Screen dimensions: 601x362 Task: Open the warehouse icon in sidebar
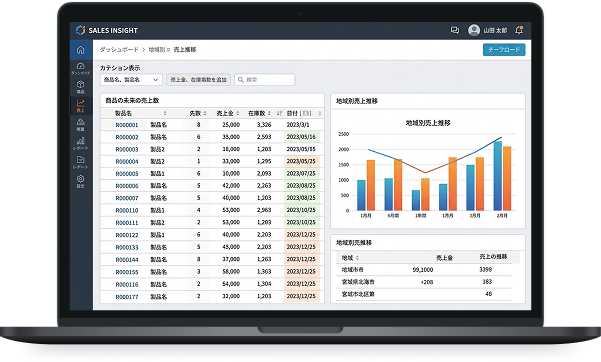point(80,122)
